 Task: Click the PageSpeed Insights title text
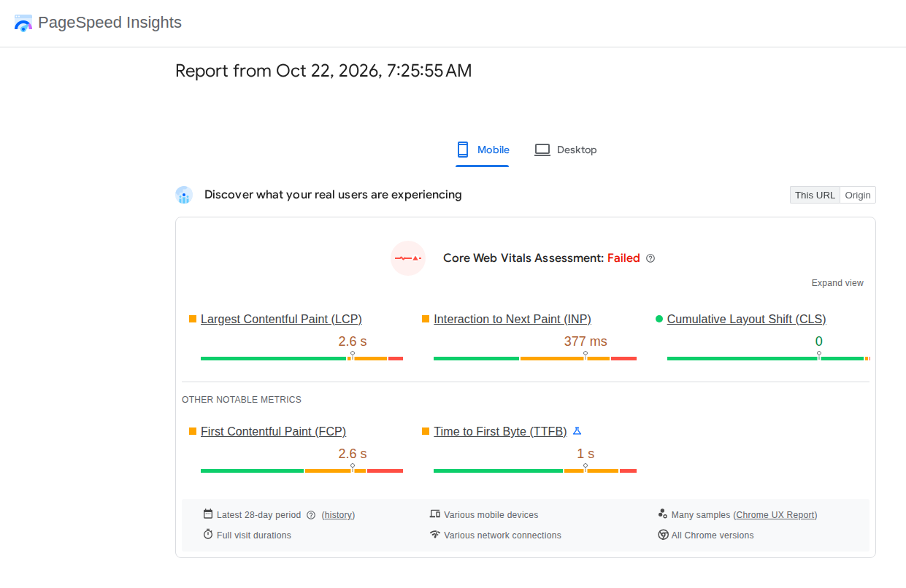point(110,23)
